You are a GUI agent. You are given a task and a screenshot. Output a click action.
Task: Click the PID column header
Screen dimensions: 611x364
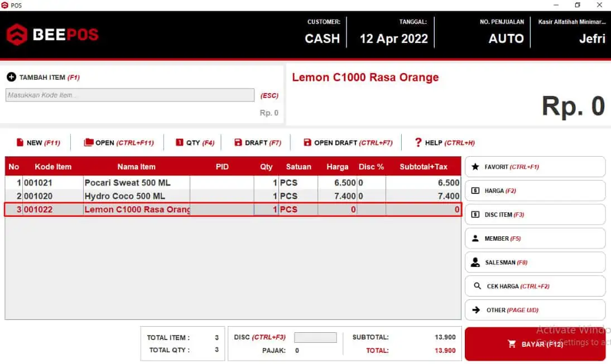[x=222, y=167]
